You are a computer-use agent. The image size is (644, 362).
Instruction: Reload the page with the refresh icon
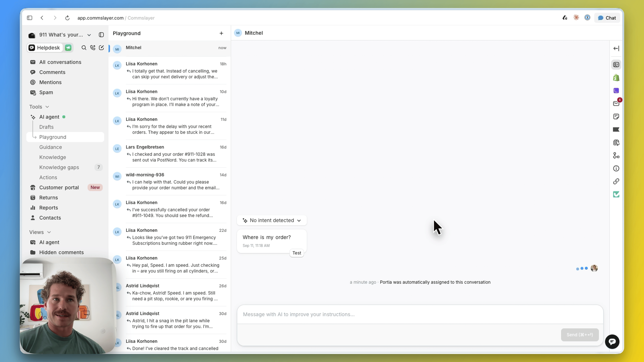[67, 18]
